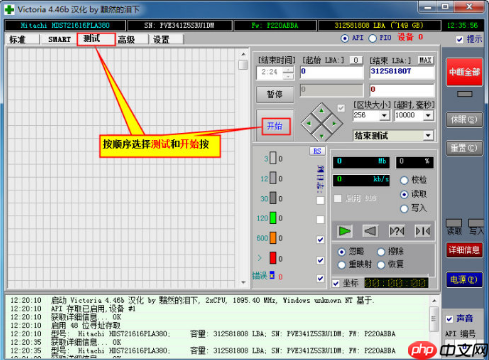
Task: Select the 读取 read radio option
Action: [404, 194]
